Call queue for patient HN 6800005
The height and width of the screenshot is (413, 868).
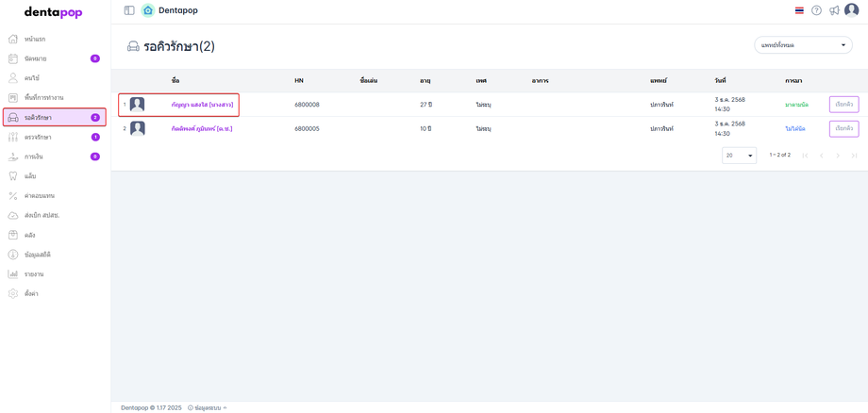point(843,129)
